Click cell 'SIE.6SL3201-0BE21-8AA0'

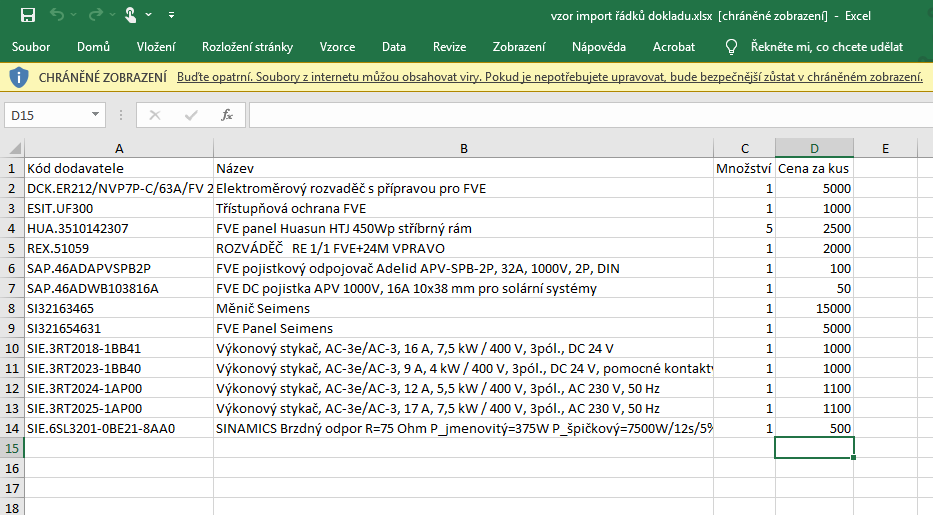(x=119, y=429)
